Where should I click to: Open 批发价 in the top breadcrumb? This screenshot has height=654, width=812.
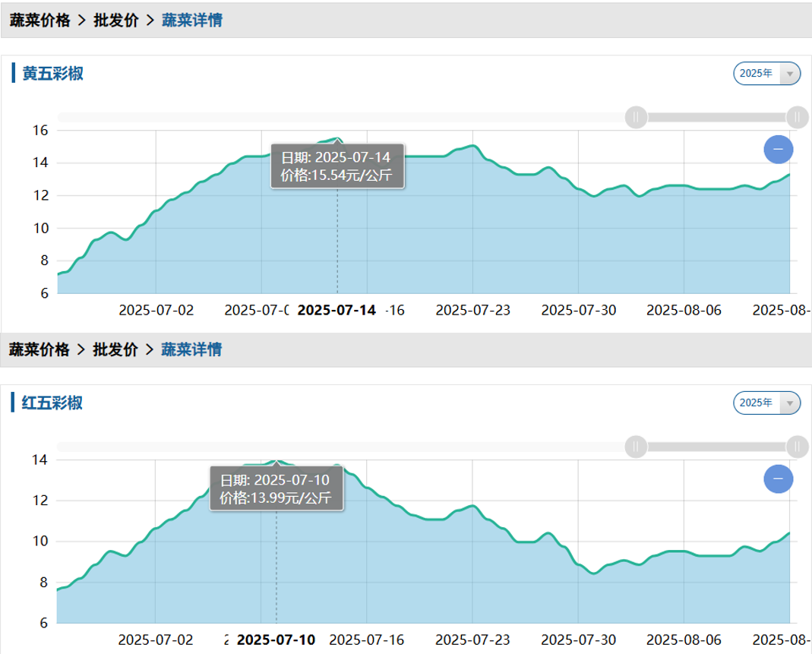(115, 21)
